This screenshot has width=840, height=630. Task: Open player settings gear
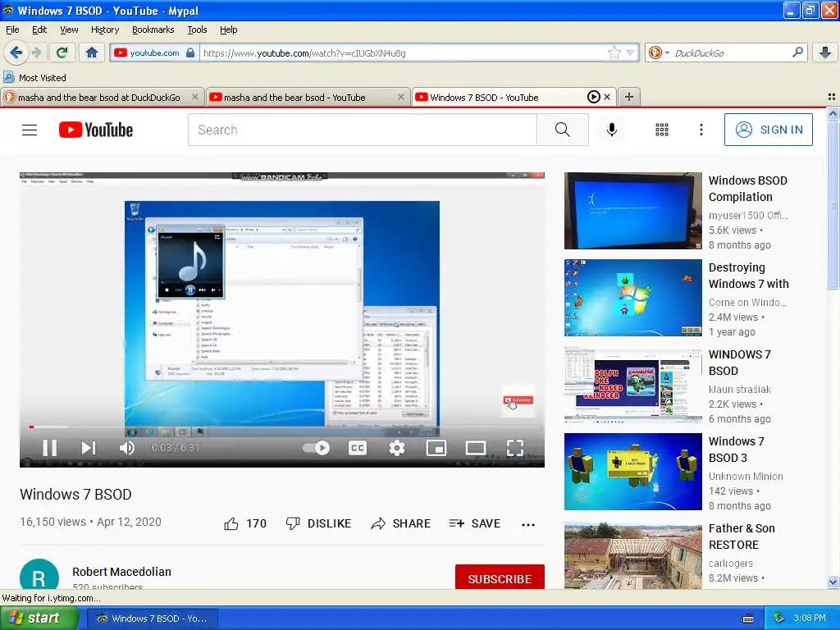pyautogui.click(x=396, y=448)
